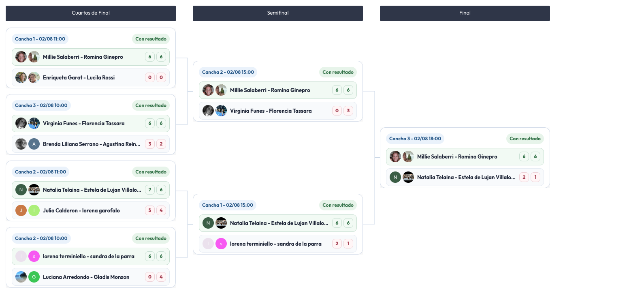
Task: Click the score 5 in Julia Calderon's row
Action: [x=150, y=210]
